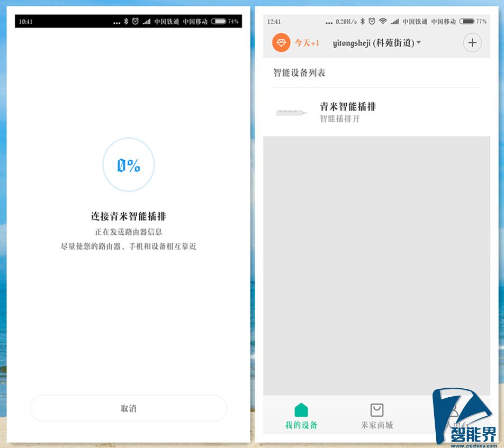Tap the 今天+1 points label

pos(307,43)
